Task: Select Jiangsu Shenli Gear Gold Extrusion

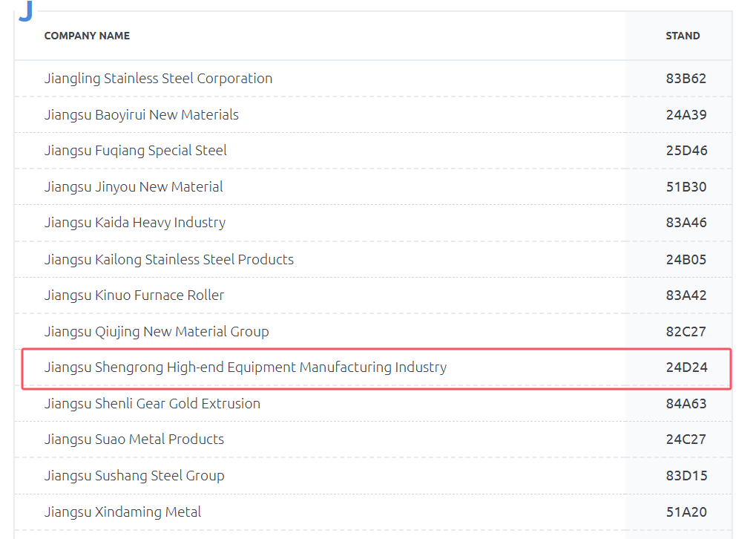Action: click(152, 403)
